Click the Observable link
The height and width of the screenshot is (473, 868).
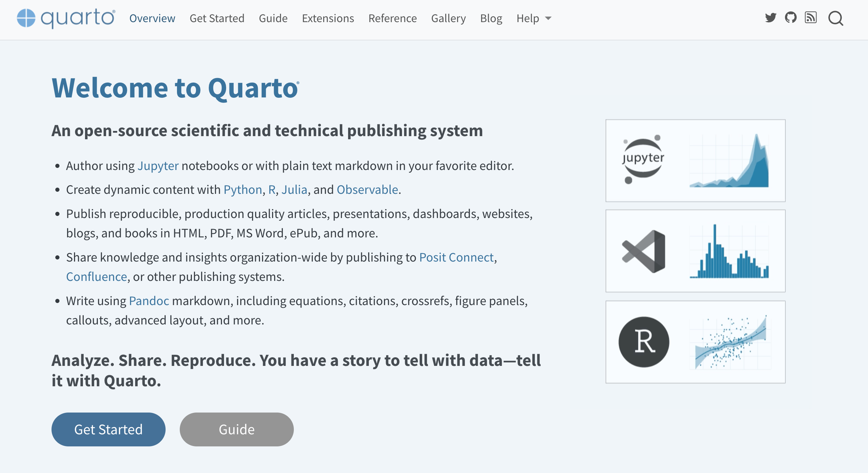pyautogui.click(x=367, y=190)
